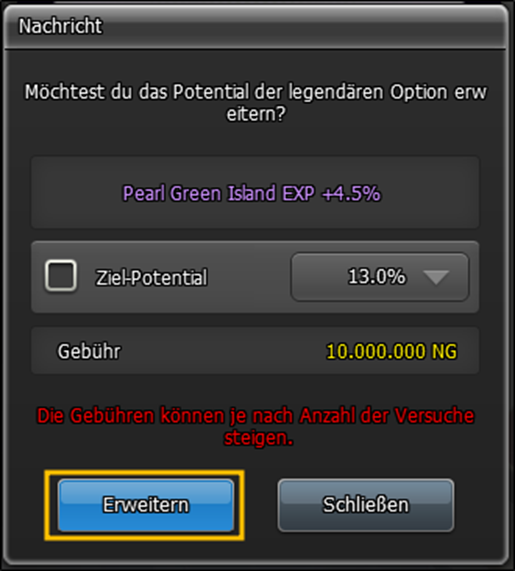
Task: Confirm with the blue Erweitern button
Action: 146,505
